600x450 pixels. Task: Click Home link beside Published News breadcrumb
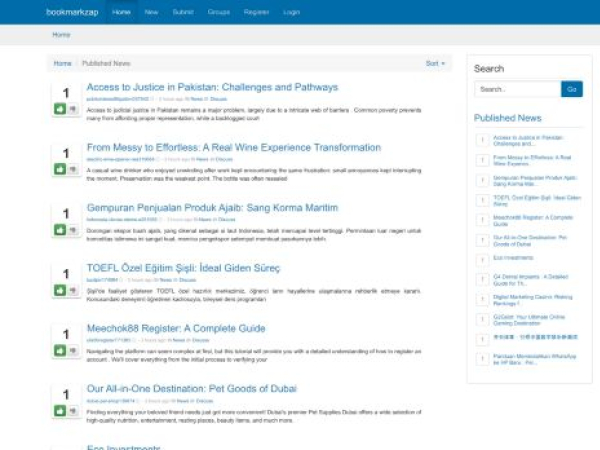[x=62, y=64]
